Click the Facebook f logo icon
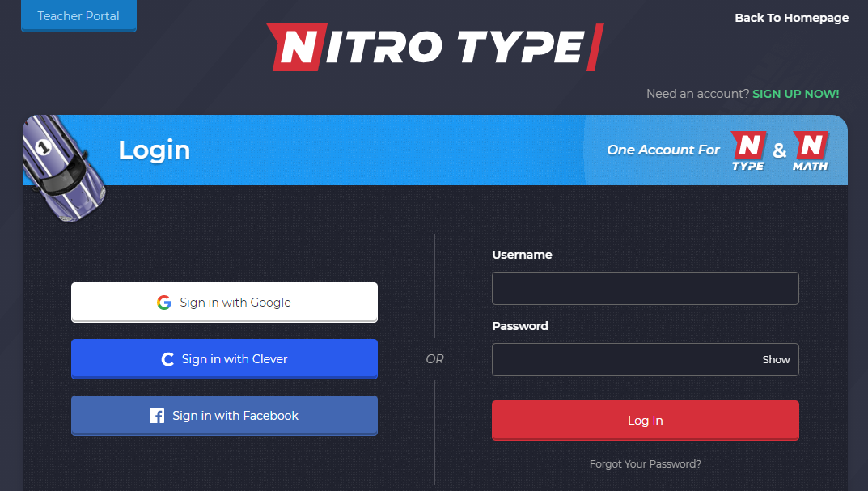 tap(157, 416)
